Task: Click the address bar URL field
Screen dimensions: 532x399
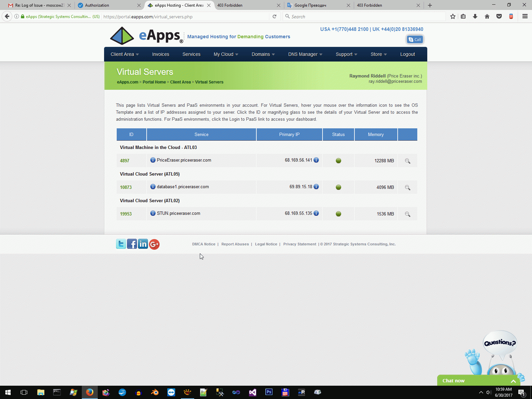Action: point(186,17)
